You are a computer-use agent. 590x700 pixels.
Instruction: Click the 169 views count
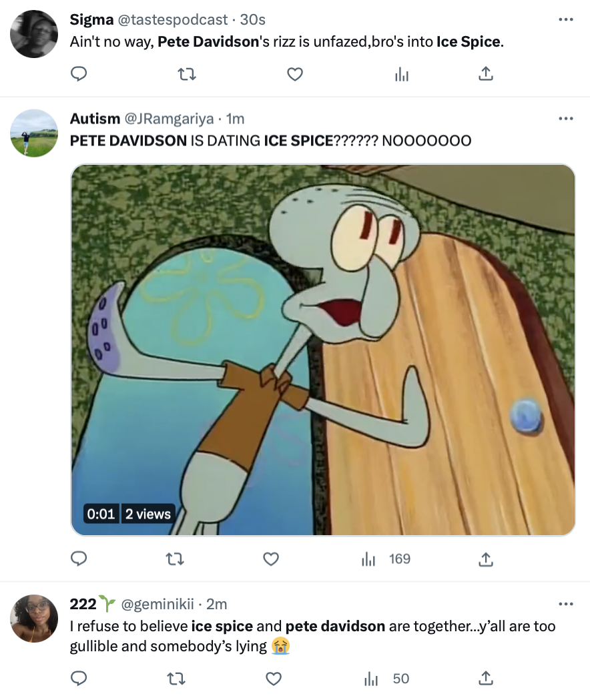(x=400, y=559)
